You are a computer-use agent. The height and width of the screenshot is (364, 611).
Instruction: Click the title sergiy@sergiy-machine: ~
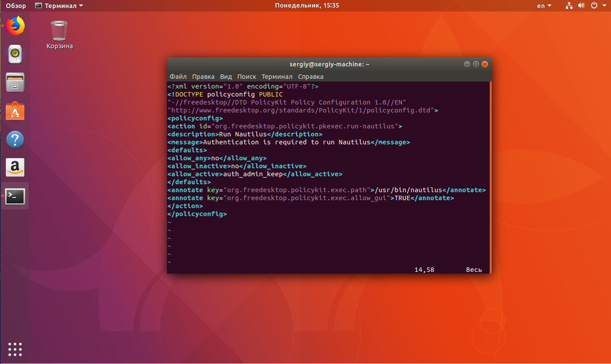329,64
